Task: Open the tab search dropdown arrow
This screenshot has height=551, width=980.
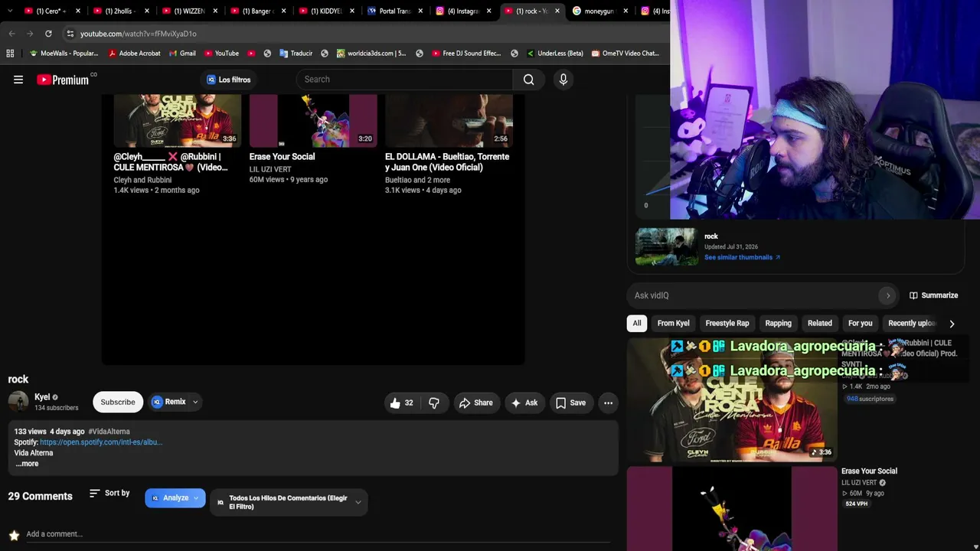Action: click(x=10, y=11)
